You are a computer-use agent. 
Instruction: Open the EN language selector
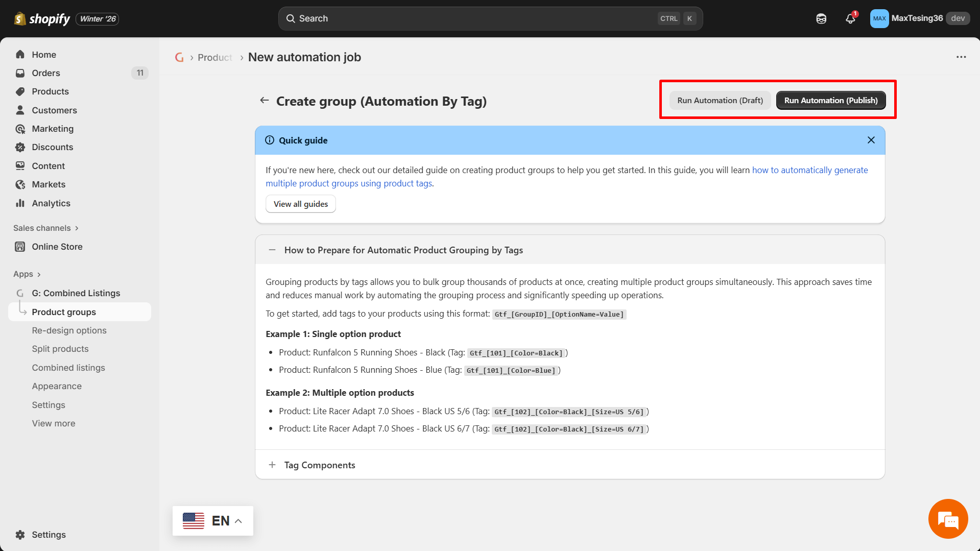(x=213, y=521)
